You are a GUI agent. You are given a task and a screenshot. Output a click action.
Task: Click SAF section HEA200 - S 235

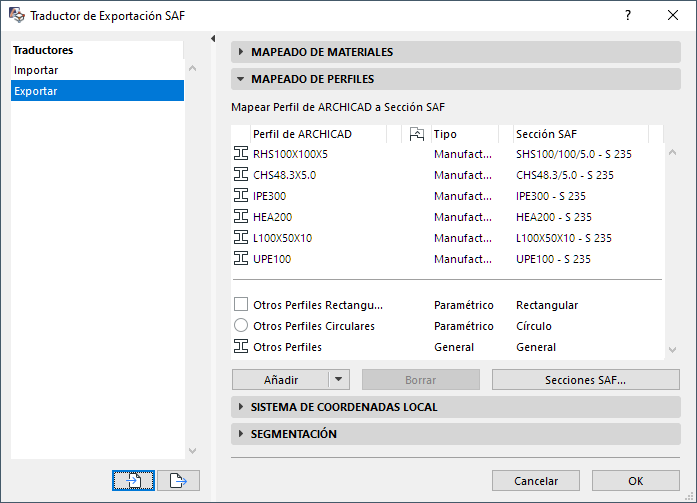coord(554,217)
